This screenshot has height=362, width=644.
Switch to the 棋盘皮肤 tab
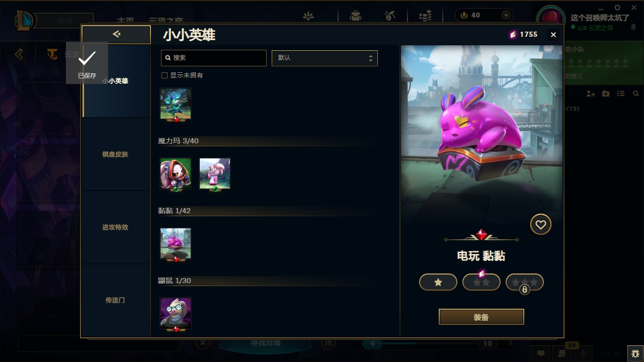click(x=115, y=154)
